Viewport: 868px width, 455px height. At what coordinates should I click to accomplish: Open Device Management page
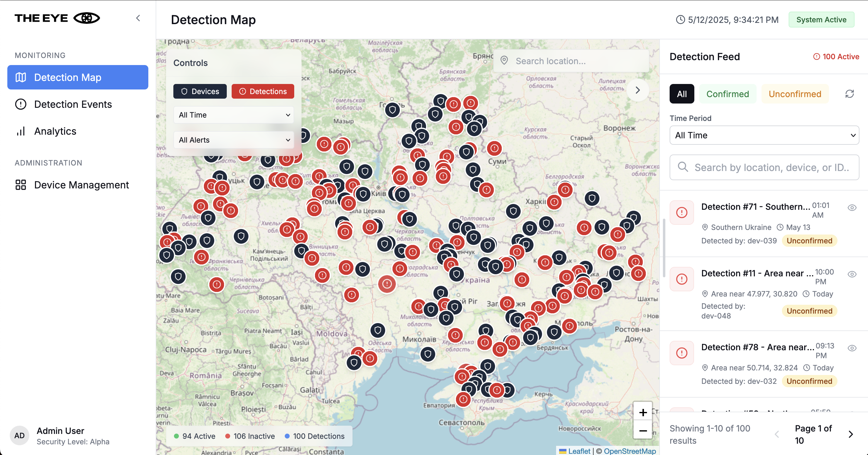pyautogui.click(x=81, y=185)
